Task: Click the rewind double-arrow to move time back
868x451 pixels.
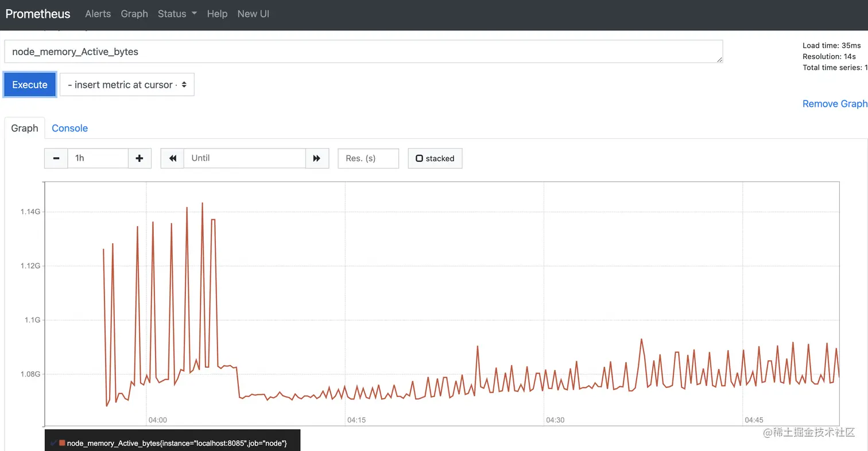Action: click(x=172, y=158)
